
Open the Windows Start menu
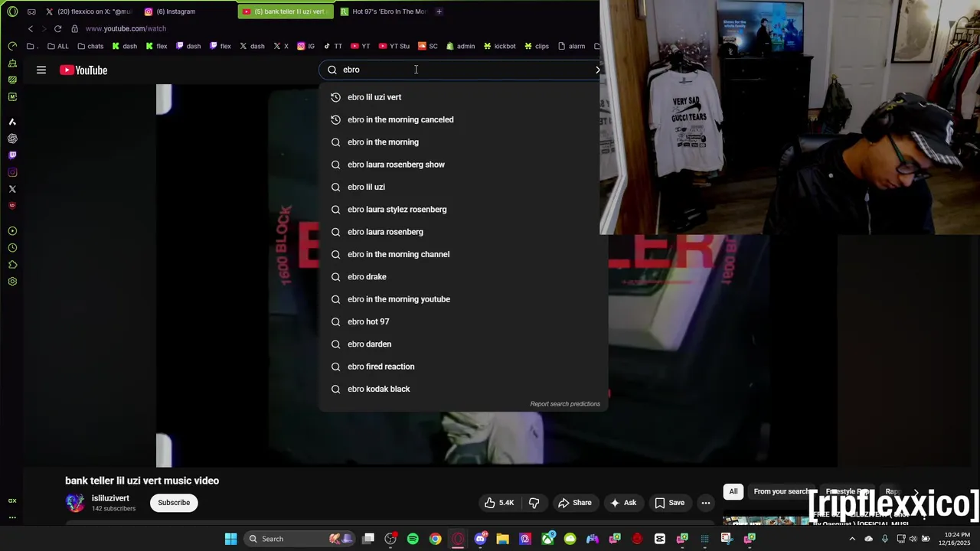(x=230, y=539)
